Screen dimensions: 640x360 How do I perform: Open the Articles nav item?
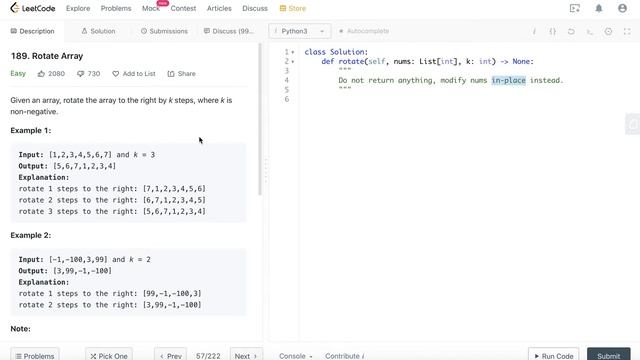219,8
